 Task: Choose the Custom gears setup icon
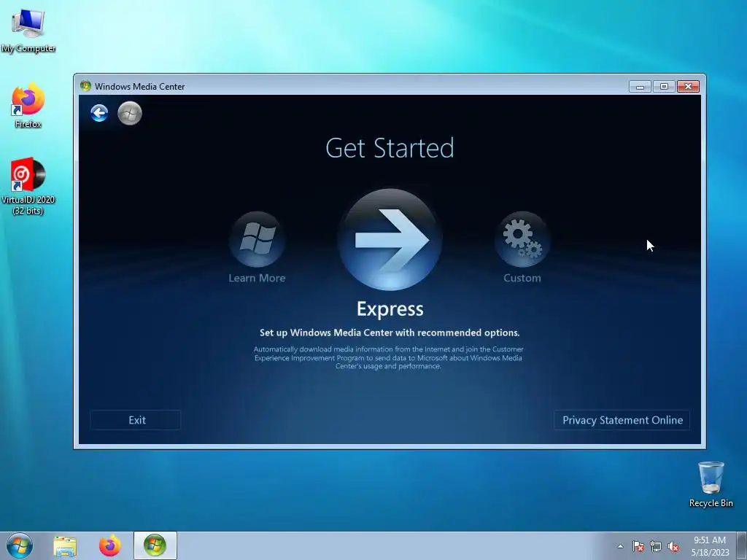[522, 239]
